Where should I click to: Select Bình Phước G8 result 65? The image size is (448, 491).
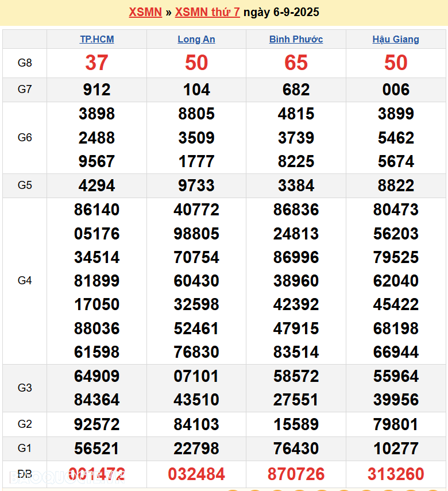(296, 63)
